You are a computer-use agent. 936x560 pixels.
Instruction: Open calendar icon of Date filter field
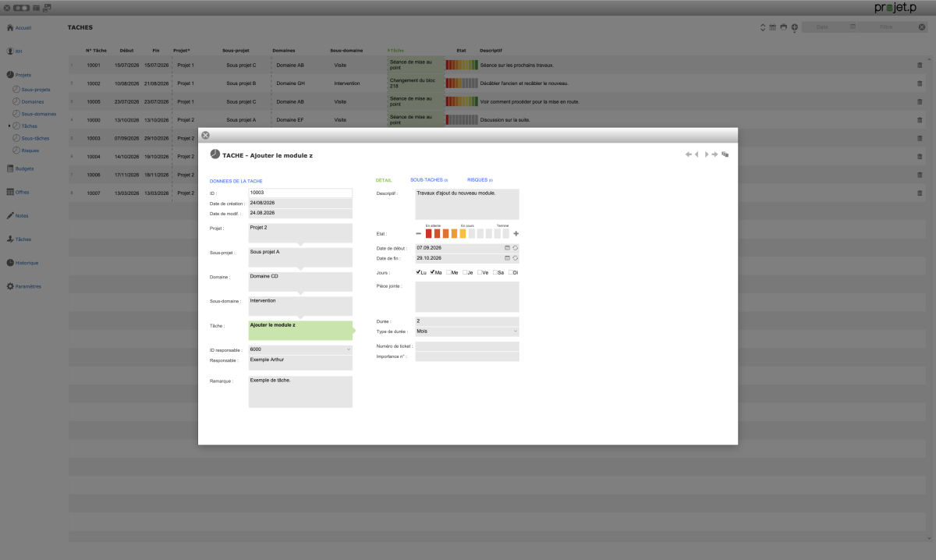pyautogui.click(x=853, y=27)
